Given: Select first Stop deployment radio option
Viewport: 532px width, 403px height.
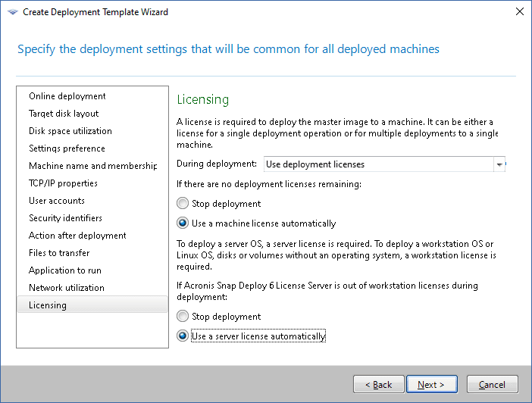Looking at the screenshot, I should [182, 204].
